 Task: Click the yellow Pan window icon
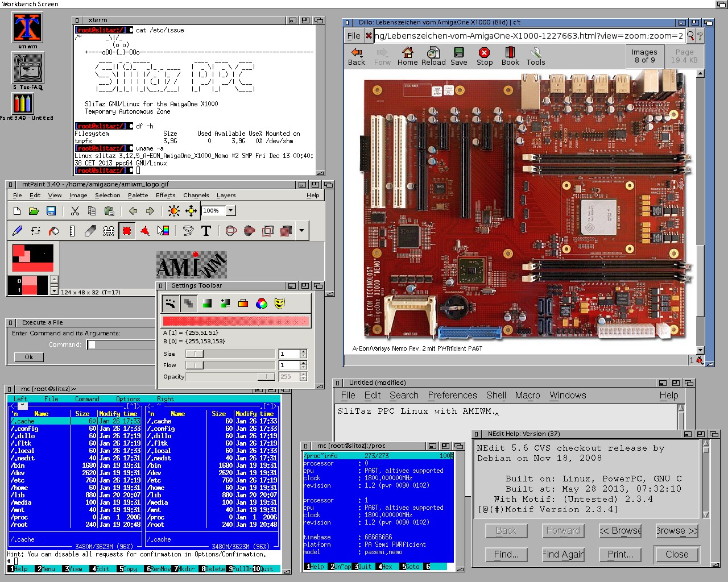point(191,211)
